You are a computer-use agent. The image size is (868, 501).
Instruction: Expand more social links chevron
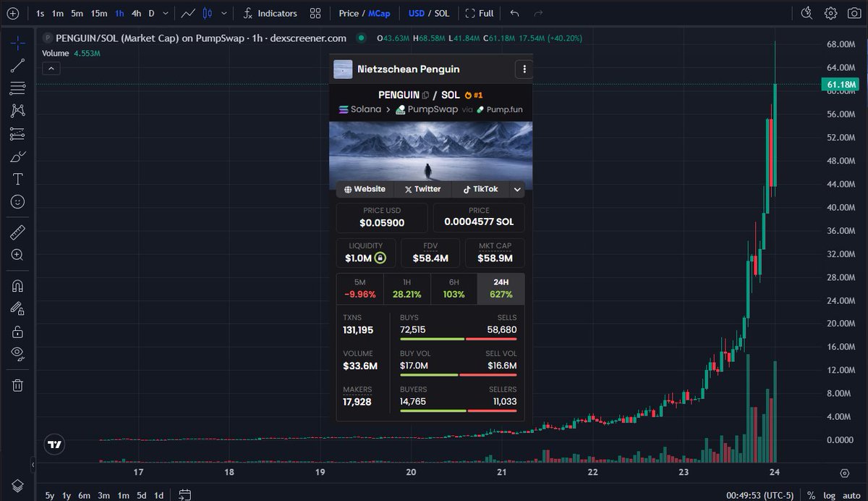pos(517,189)
